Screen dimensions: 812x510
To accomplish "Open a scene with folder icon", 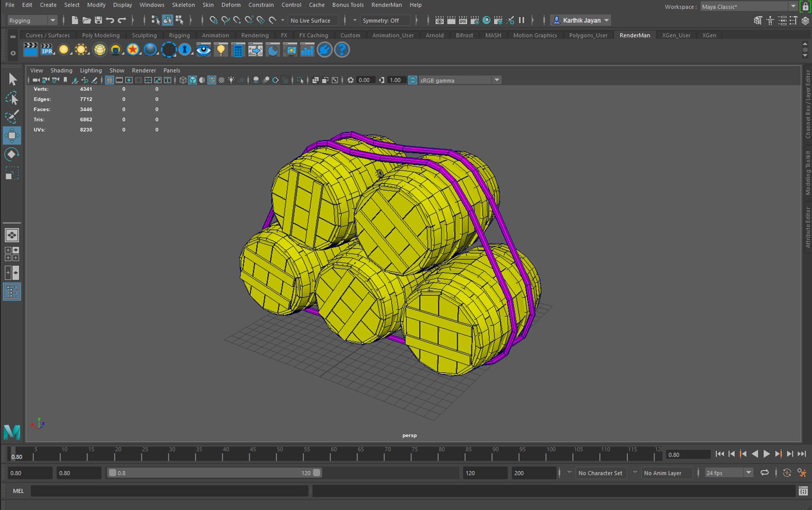I will [x=86, y=20].
